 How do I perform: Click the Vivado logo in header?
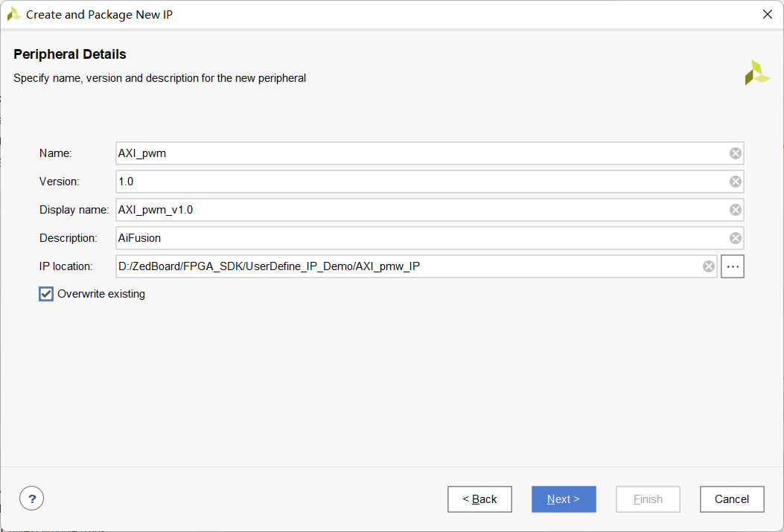point(757,73)
